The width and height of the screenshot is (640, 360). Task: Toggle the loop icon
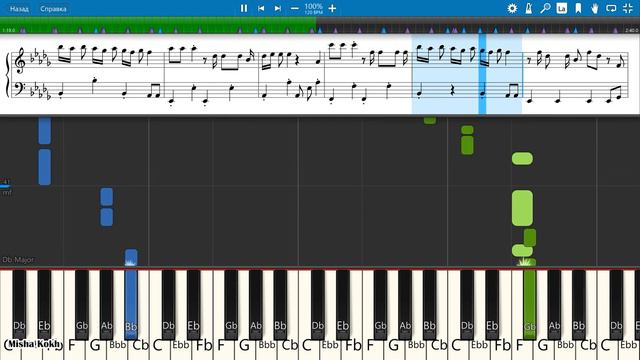point(611,8)
